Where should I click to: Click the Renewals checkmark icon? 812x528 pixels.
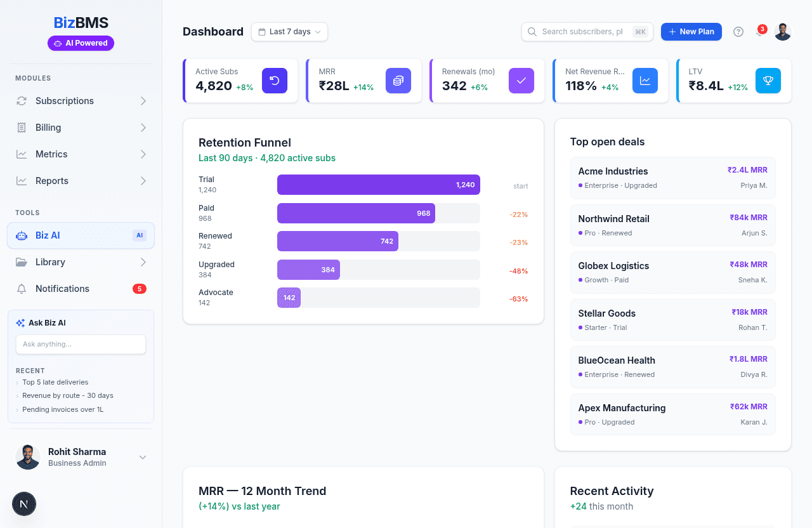click(x=521, y=81)
